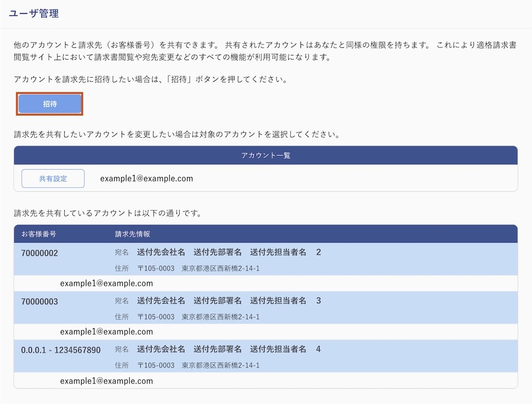Click the recipient name ending in 2
Viewport: 532px width, 404px height.
(x=229, y=252)
